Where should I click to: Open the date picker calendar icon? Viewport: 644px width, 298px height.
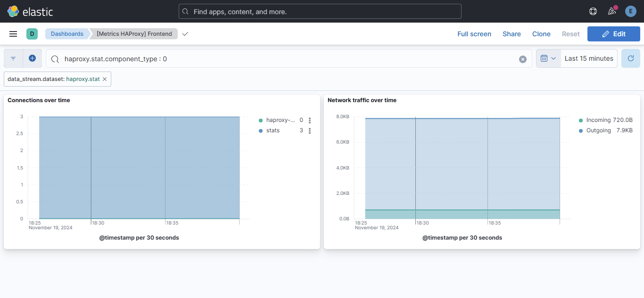(545, 58)
